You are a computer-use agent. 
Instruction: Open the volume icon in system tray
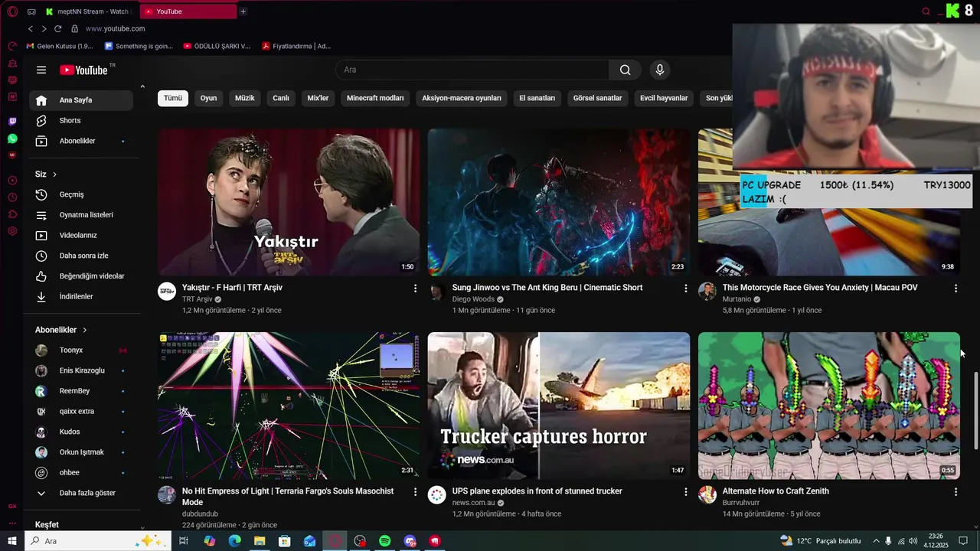coord(913,541)
